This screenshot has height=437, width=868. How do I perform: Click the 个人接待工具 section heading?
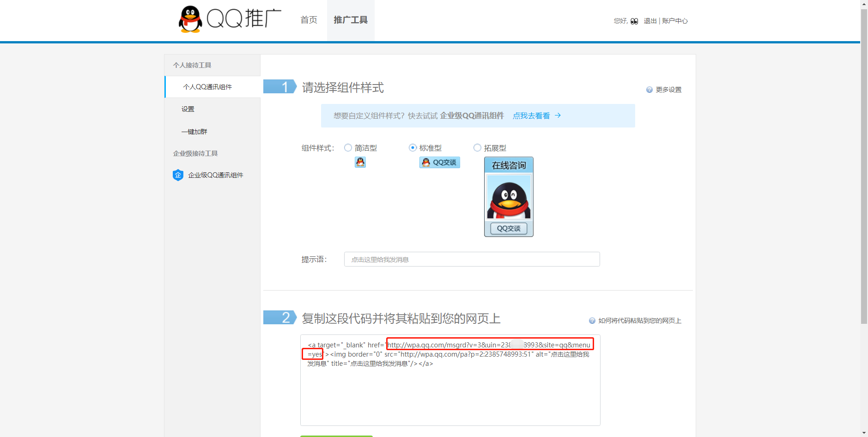point(192,65)
